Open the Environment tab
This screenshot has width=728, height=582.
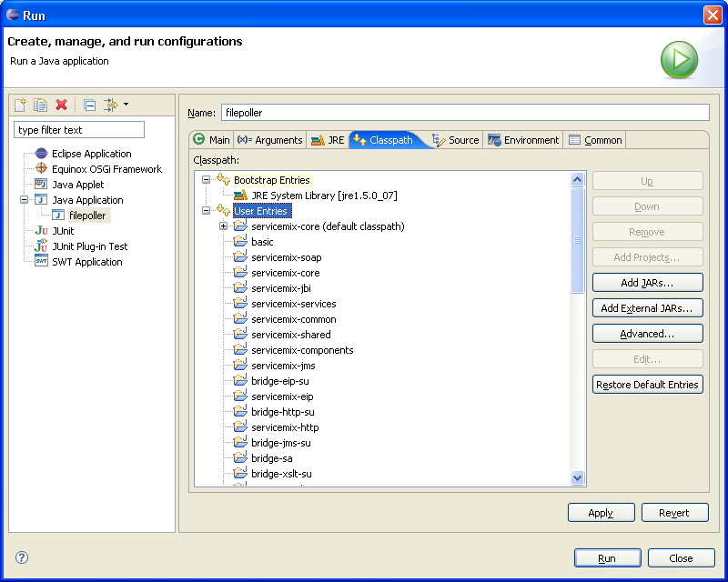(x=523, y=140)
